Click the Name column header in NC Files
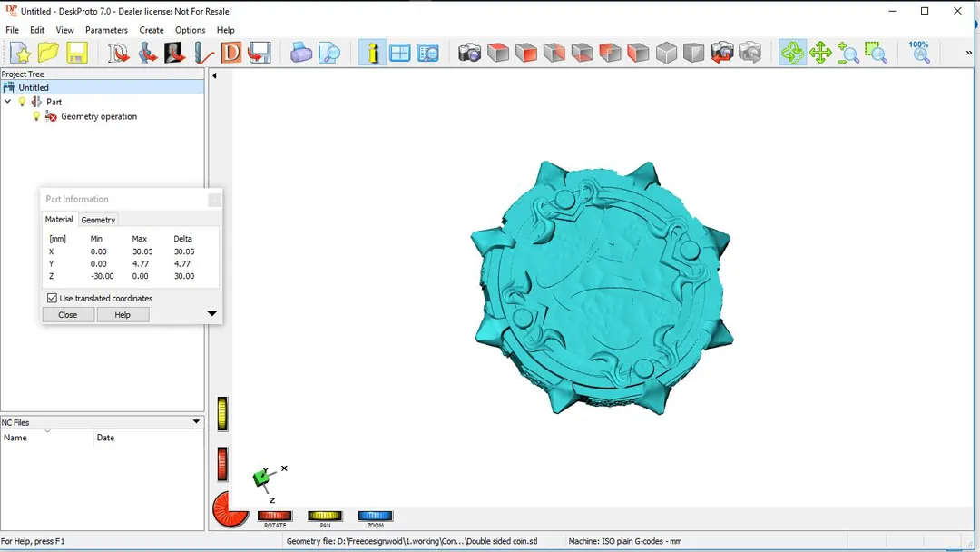980x552 pixels. 47,438
